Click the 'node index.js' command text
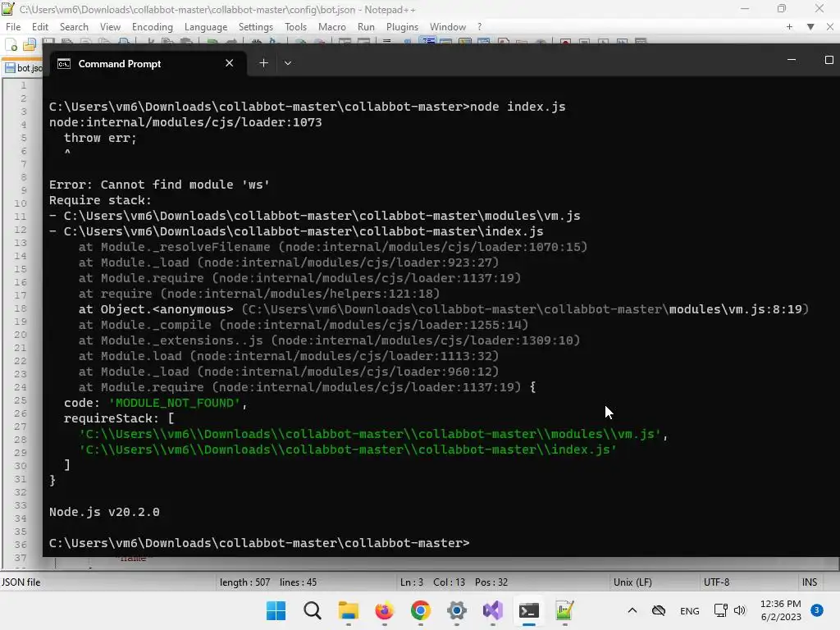Viewport: 840px width, 630px height. click(518, 107)
